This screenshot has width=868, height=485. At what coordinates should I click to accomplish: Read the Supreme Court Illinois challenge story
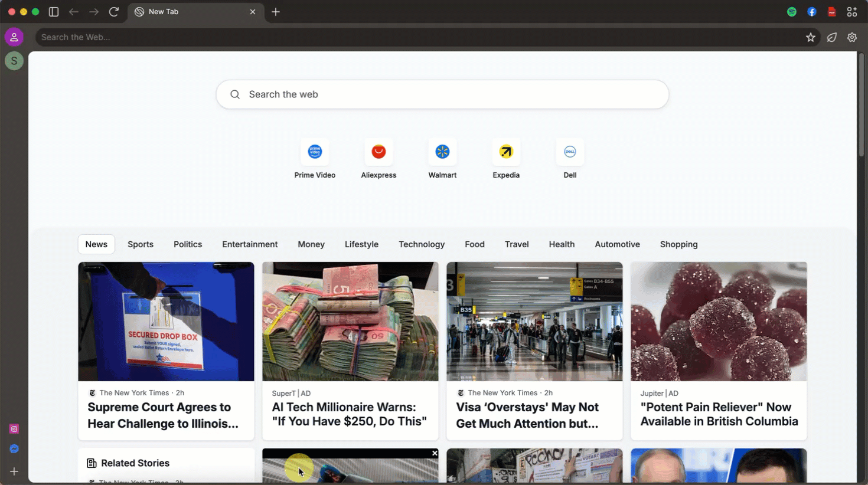tap(166, 351)
